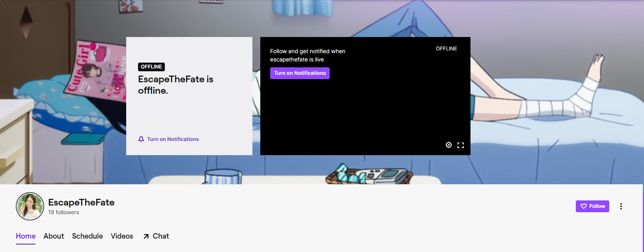Click purple Turn on Notifications button
This screenshot has height=252, width=644.
(300, 73)
